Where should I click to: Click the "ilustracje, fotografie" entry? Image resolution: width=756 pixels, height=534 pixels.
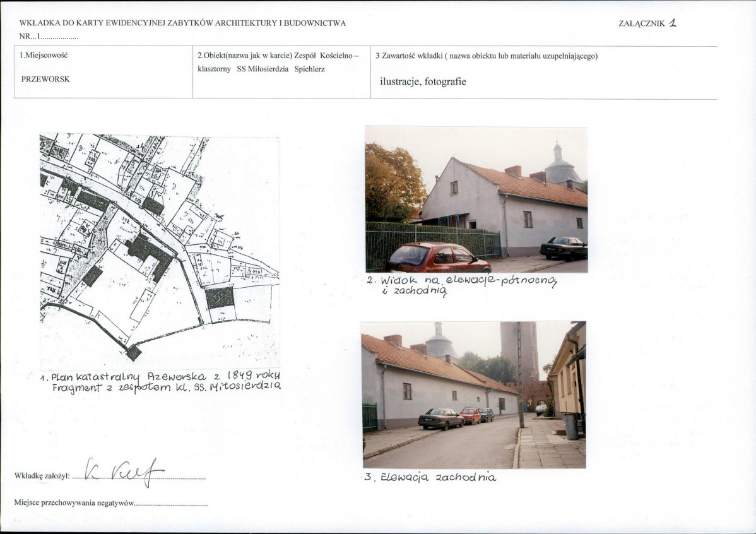423,81
